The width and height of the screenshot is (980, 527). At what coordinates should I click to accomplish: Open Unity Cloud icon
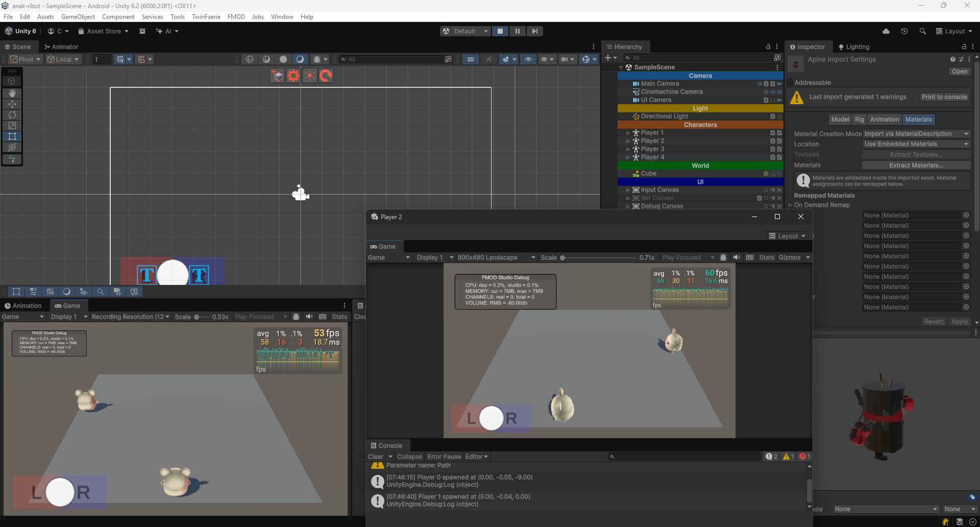[886, 31]
